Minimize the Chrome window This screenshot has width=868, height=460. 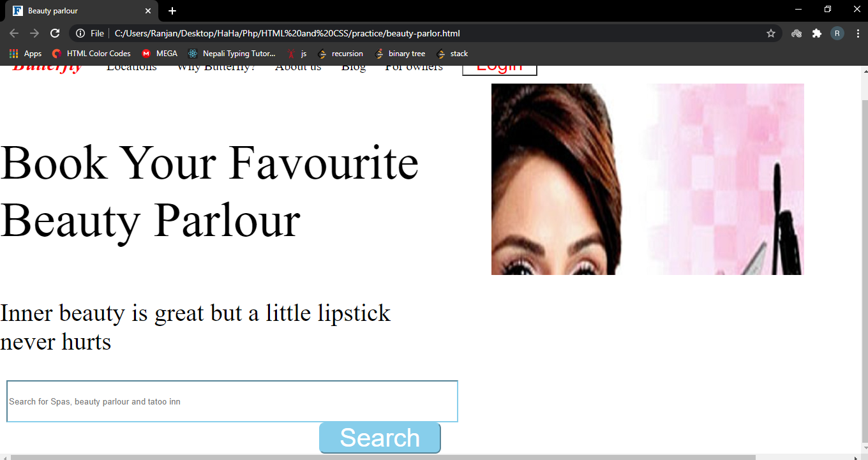[x=798, y=10]
